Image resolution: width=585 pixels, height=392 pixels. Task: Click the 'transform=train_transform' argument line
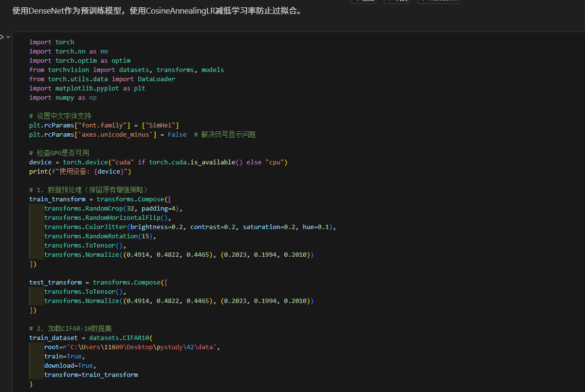tap(91, 374)
